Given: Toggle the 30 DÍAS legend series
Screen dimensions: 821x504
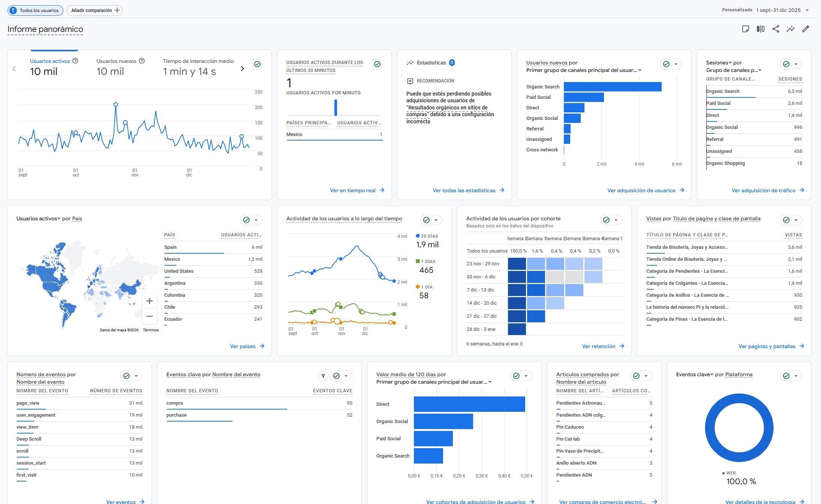Looking at the screenshot, I should [427, 236].
